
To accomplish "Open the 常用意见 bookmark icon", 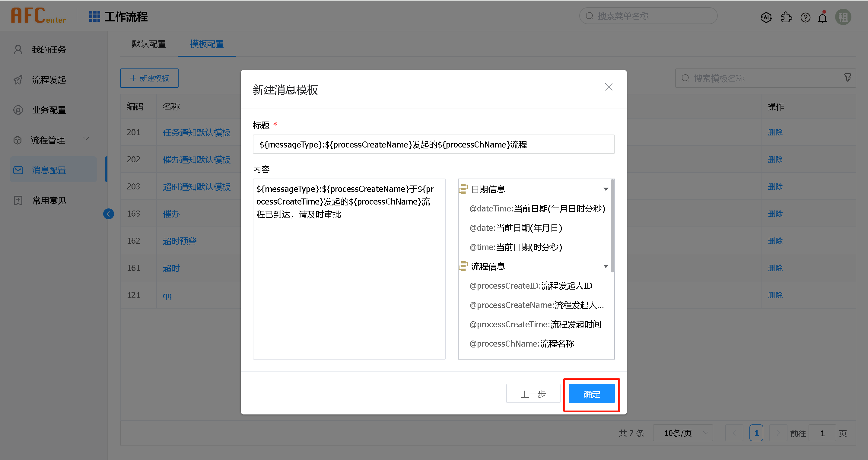I will [18, 200].
